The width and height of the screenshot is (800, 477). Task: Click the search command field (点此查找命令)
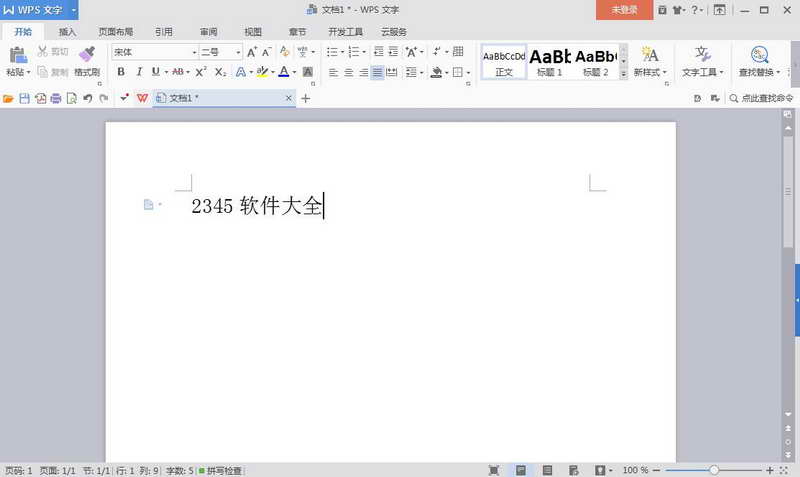[x=761, y=98]
